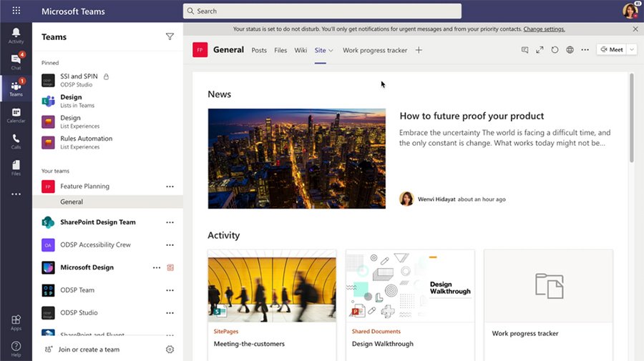Viewport: 644px width, 361px height.
Task: Select the ODSP Studio team
Action: (79, 312)
